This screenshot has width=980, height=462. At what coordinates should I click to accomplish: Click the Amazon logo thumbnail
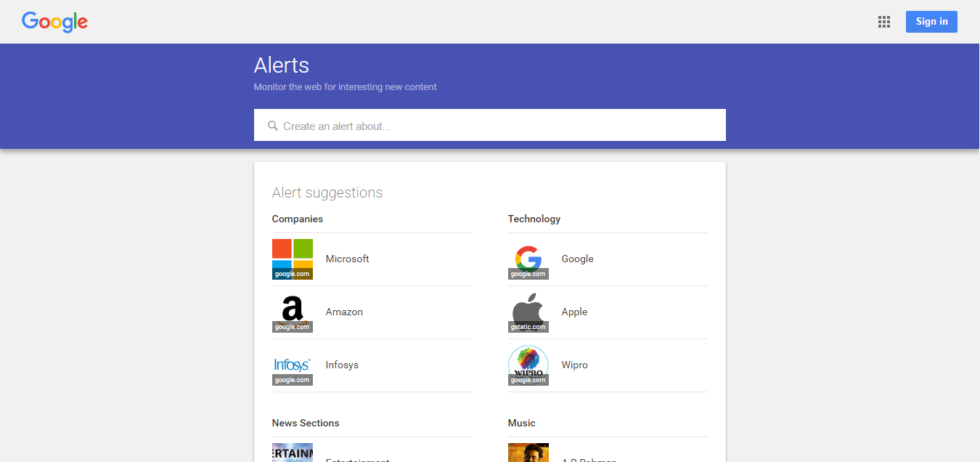pos(293,312)
